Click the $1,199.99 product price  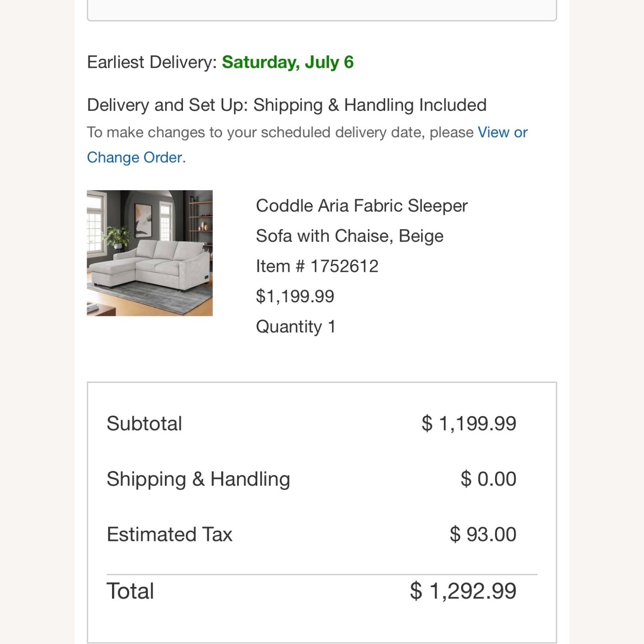pos(295,296)
